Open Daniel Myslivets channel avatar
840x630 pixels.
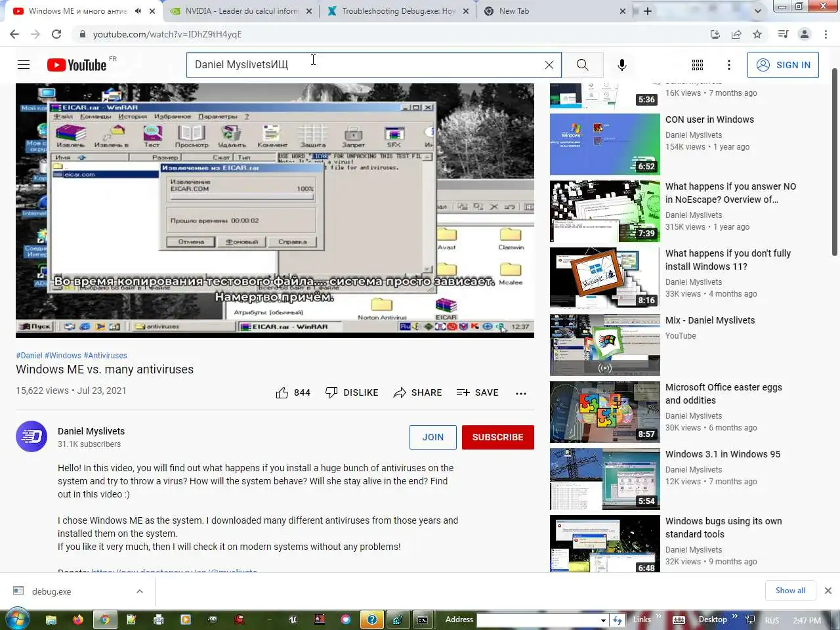(x=31, y=436)
